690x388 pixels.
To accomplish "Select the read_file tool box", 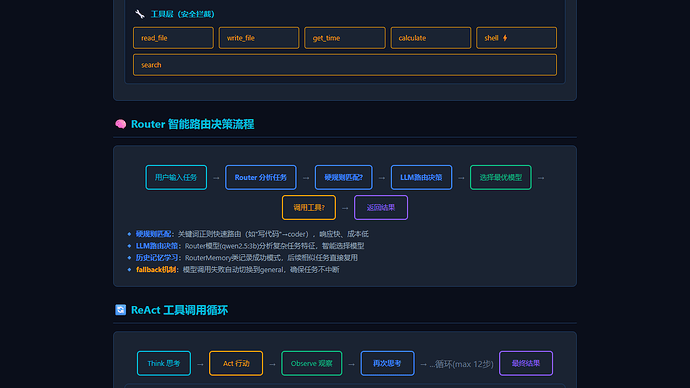I will pos(173,38).
